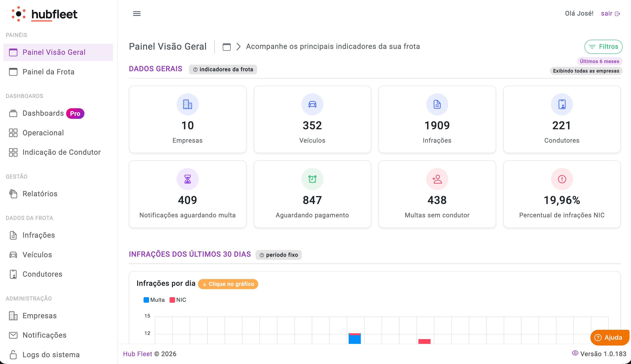Open Empresas under Administração
This screenshot has height=364, width=631.
[x=58, y=316]
